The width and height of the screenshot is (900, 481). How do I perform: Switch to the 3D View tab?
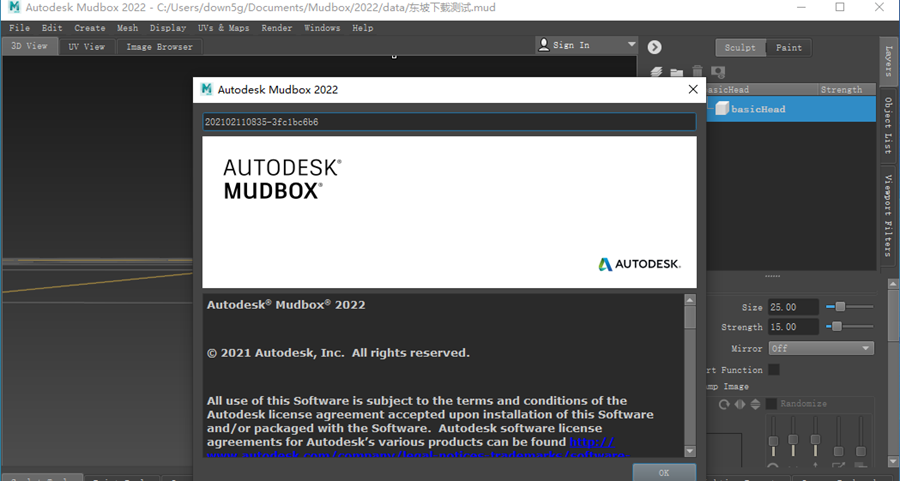click(x=30, y=46)
